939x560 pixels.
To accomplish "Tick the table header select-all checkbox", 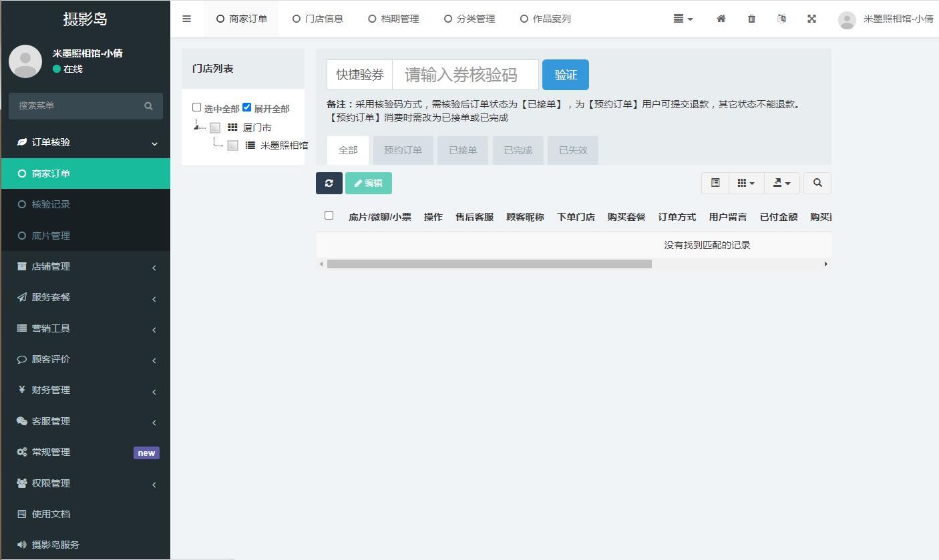I will 329,215.
